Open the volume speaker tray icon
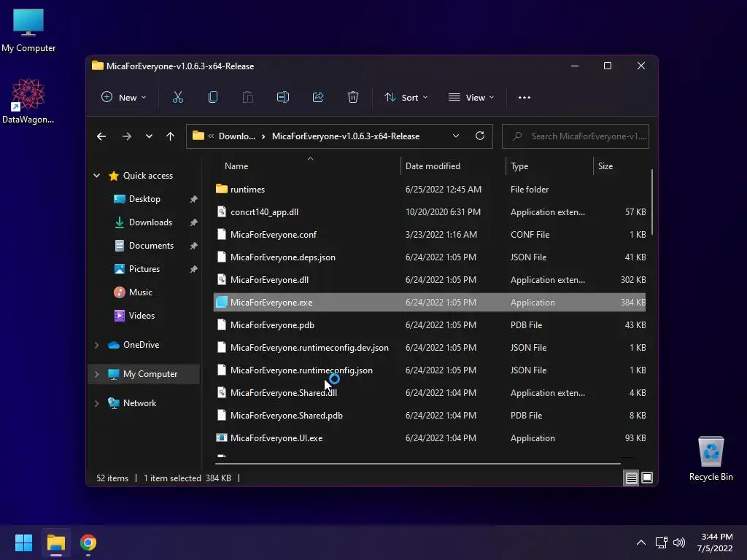Screen dimensions: 747x560 tap(679, 542)
